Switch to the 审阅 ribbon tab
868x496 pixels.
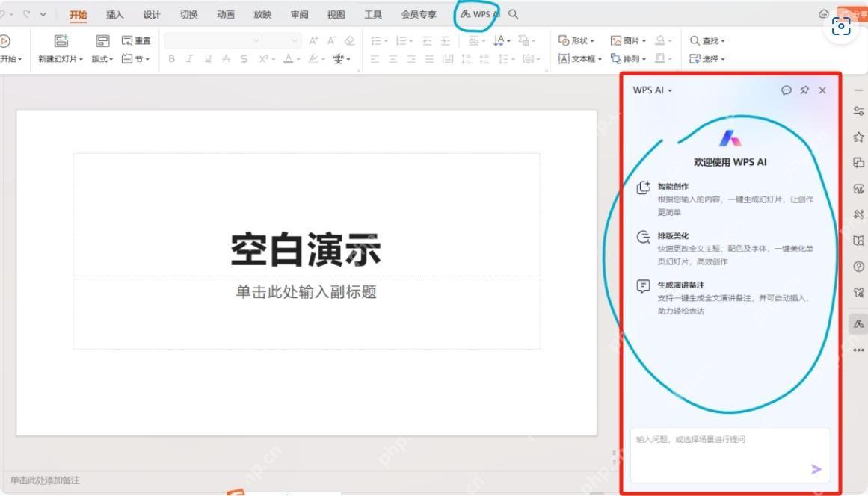(300, 15)
